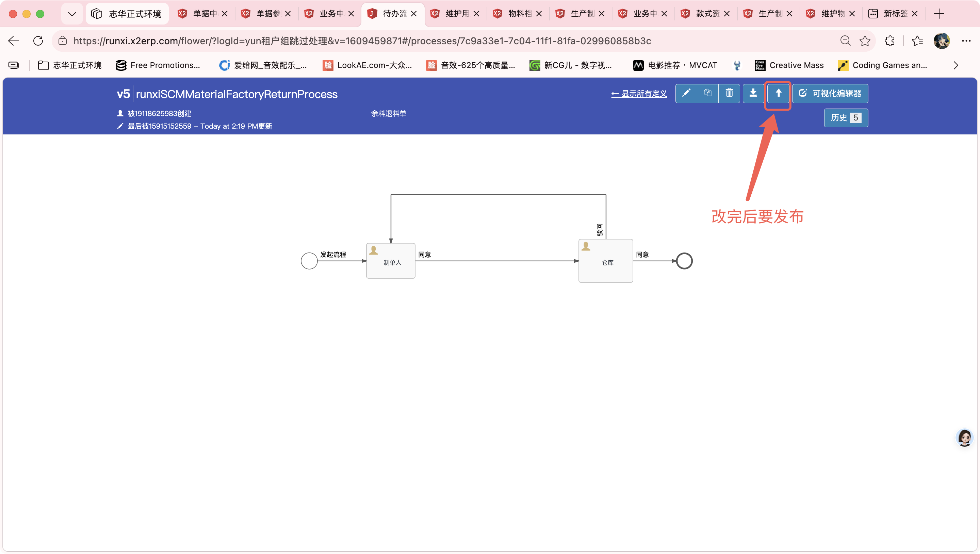This screenshot has height=554, width=980.
Task: Reload the page with refresh icon
Action: [x=38, y=41]
